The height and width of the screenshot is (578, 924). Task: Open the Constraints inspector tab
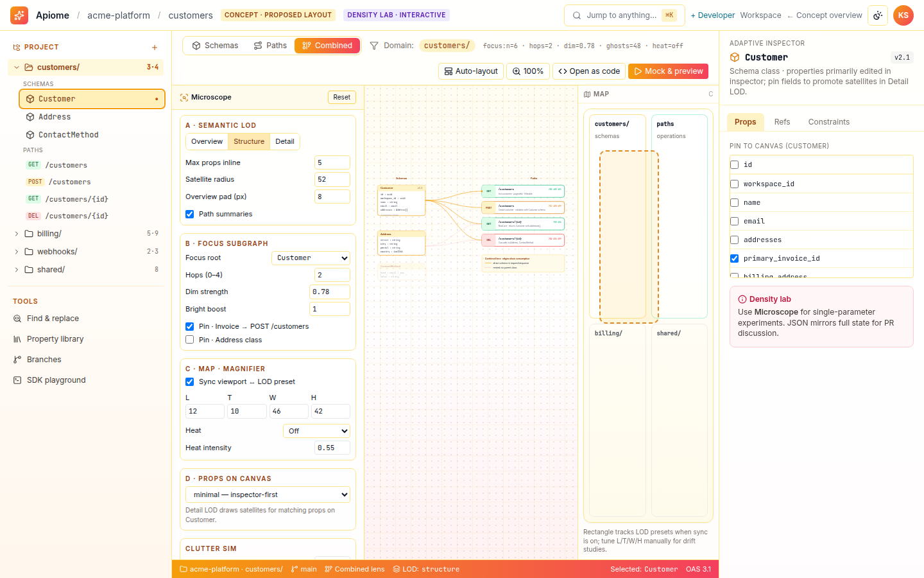[829, 122]
